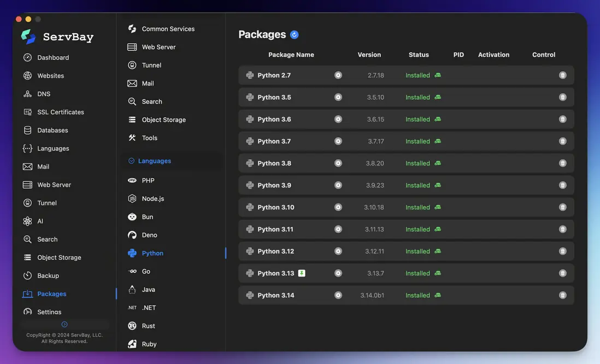Click the green badge beside Python 3.13
This screenshot has height=364, width=600.
tap(302, 273)
